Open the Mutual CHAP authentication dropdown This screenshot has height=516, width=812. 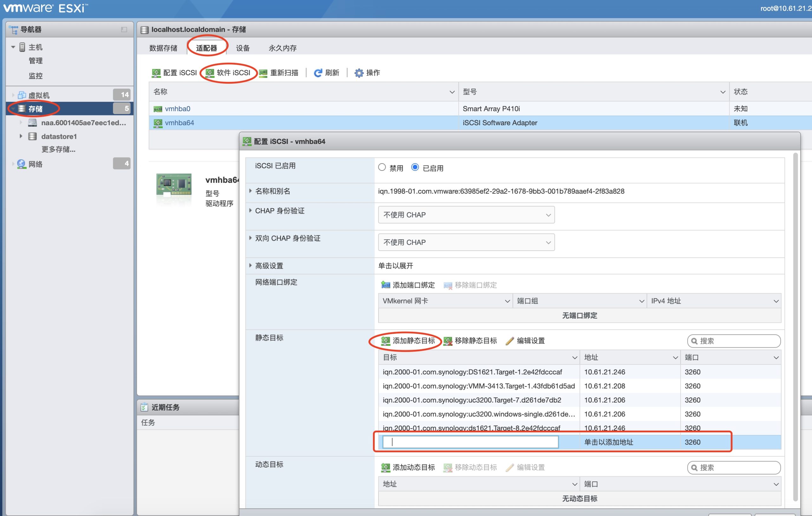[x=466, y=242]
